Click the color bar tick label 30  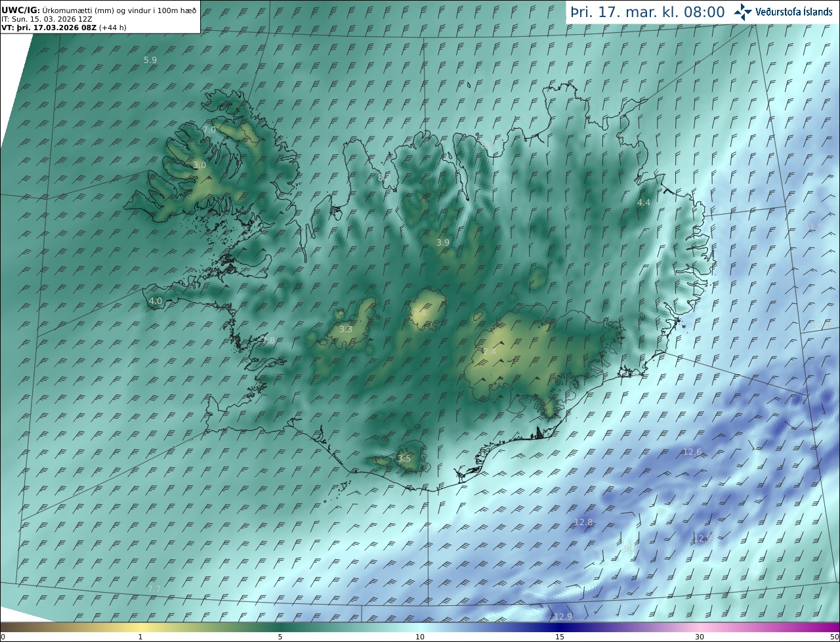[700, 637]
